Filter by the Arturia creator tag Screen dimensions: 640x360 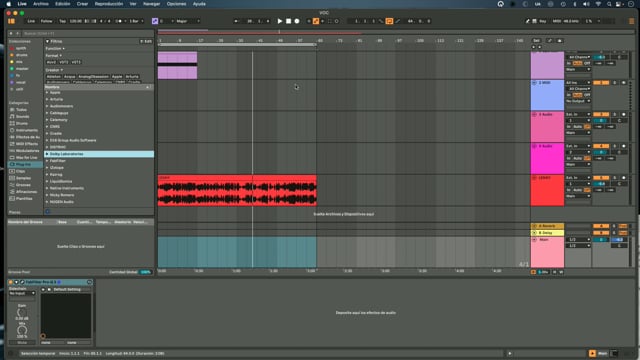(132, 76)
